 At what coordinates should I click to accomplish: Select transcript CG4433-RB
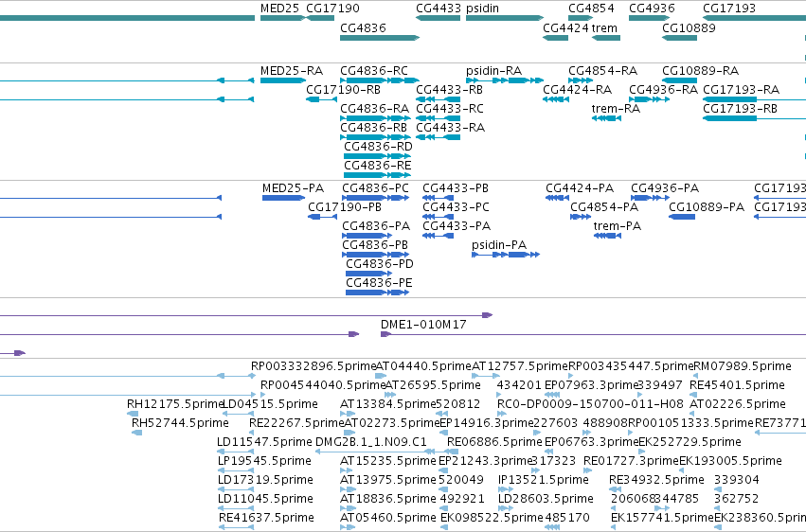pos(449,89)
